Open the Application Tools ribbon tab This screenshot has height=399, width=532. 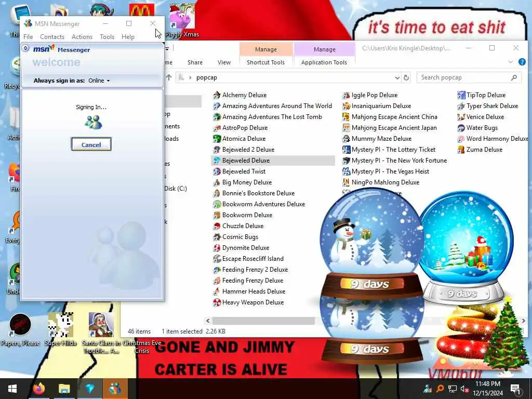(324, 62)
